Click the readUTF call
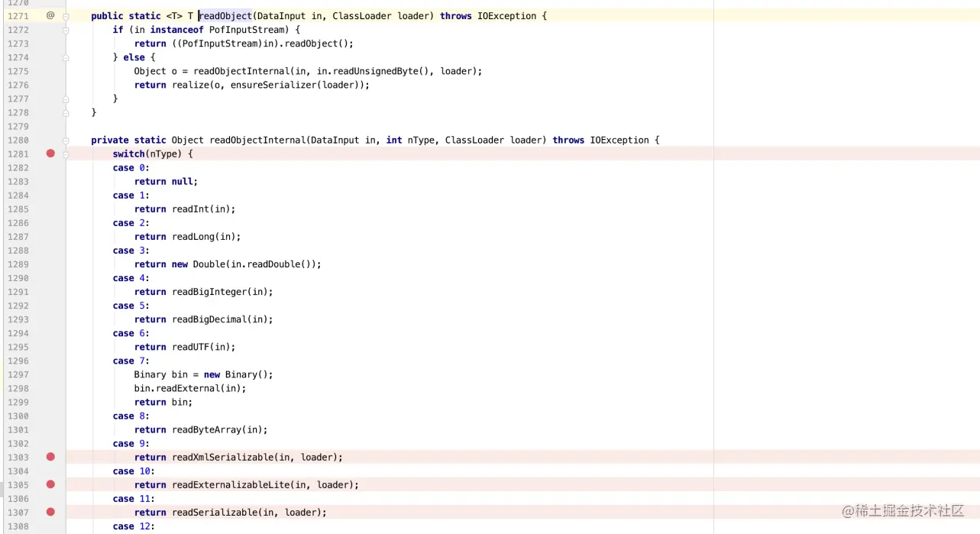 pyautogui.click(x=203, y=347)
